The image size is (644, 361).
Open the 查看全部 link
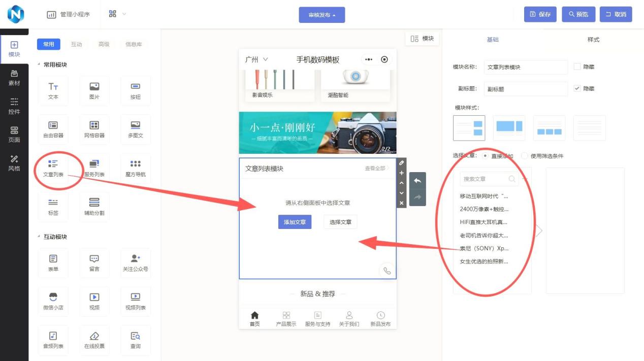pos(377,168)
